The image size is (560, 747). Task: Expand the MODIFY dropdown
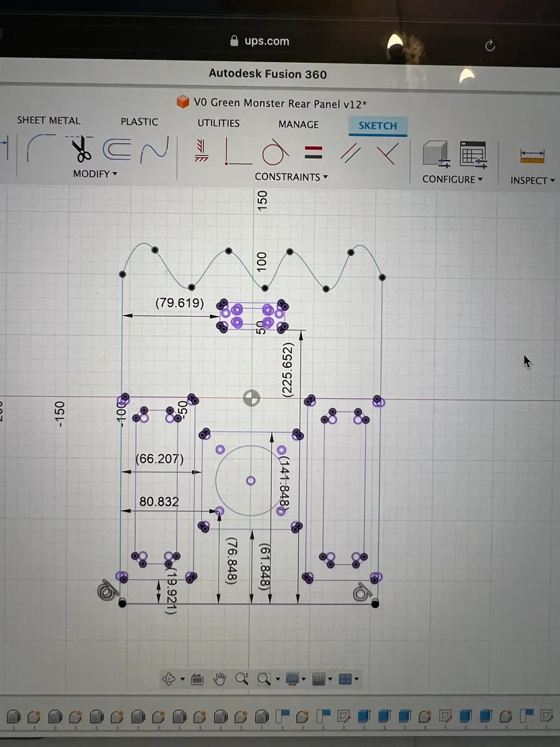point(95,174)
